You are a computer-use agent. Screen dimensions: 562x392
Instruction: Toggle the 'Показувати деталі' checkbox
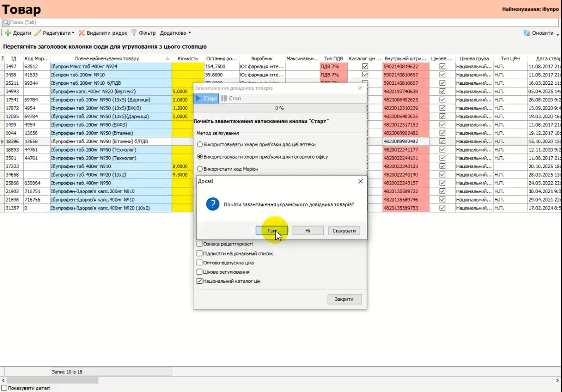coord(4,388)
